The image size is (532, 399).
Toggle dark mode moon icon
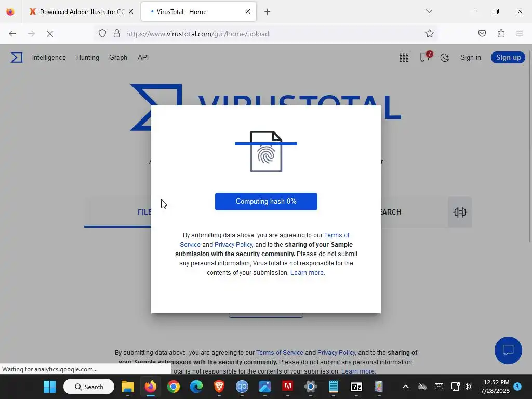tap(445, 58)
